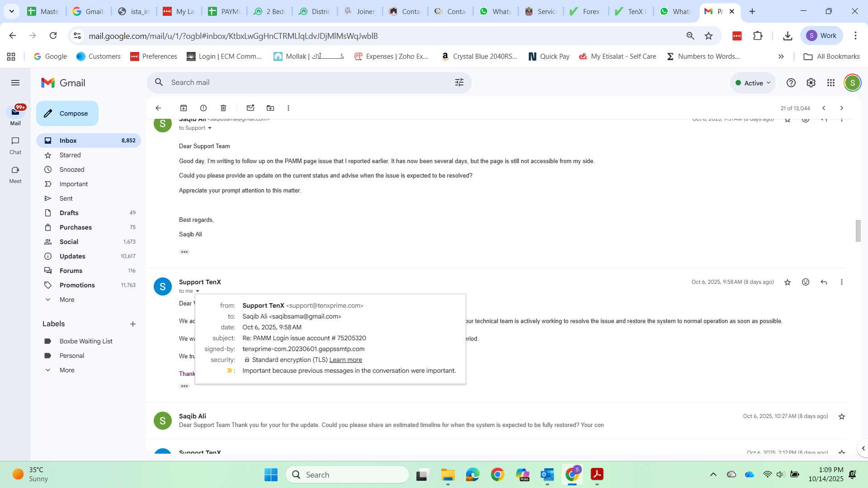Archive the open conversation
This screenshot has width=868, height=488.
[184, 108]
